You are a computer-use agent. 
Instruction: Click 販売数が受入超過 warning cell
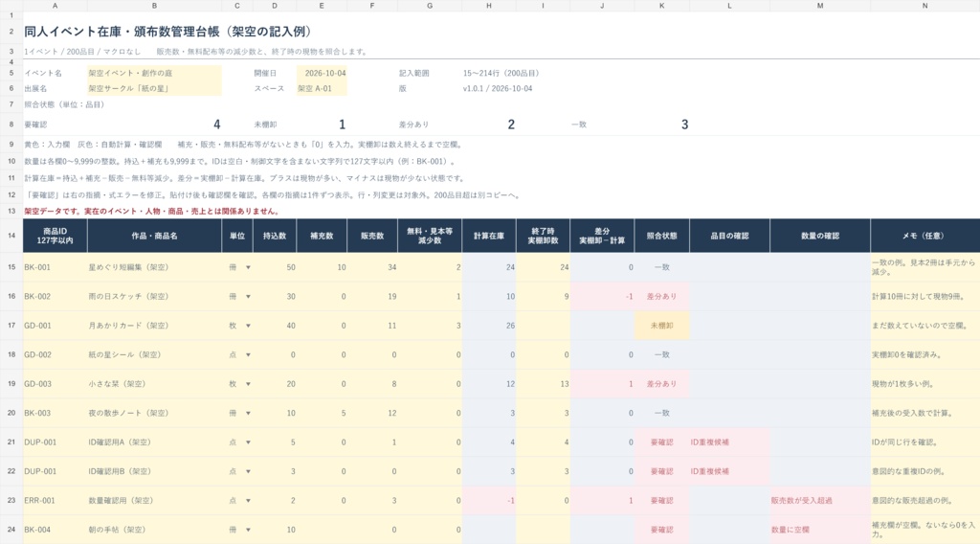click(x=820, y=501)
